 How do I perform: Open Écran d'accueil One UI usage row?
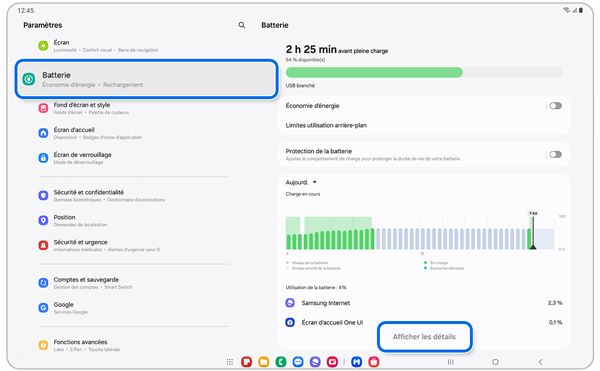click(x=424, y=322)
